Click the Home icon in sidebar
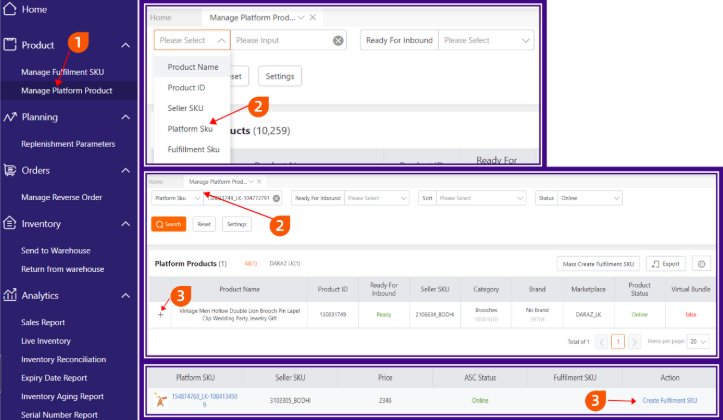The height and width of the screenshot is (420, 723). coord(10,9)
